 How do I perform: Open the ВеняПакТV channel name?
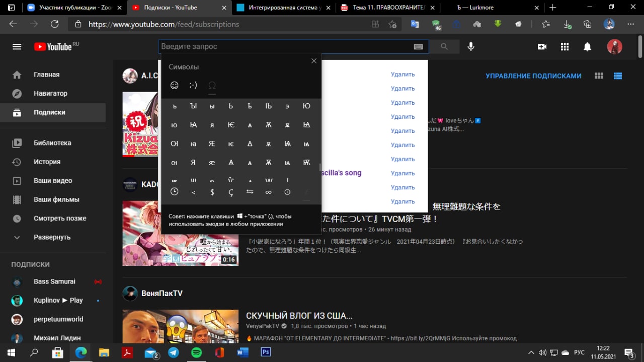point(162,294)
